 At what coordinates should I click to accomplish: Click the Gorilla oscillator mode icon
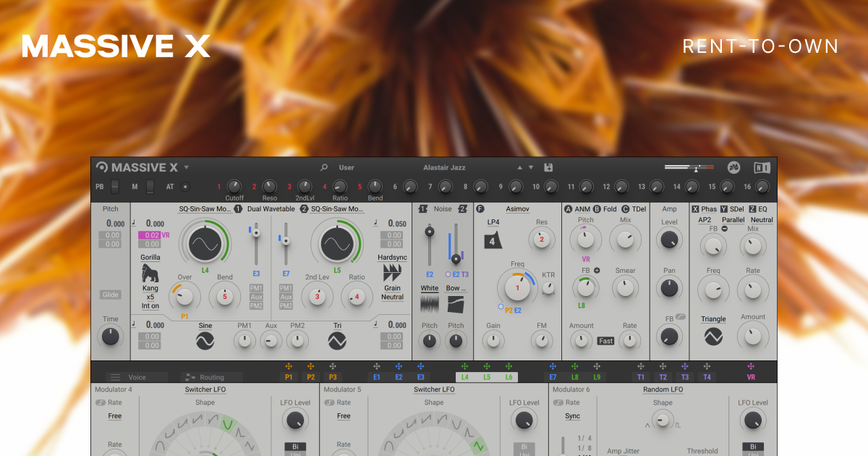(x=150, y=273)
